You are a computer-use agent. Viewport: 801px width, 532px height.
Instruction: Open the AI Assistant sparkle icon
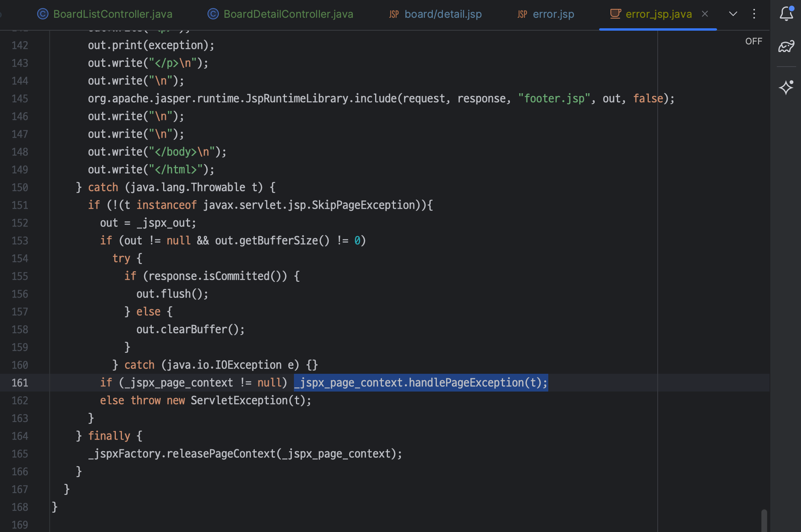coord(786,87)
